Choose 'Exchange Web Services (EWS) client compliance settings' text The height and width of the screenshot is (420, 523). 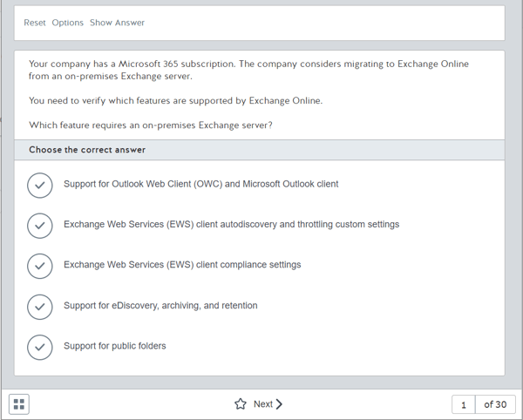click(x=182, y=265)
